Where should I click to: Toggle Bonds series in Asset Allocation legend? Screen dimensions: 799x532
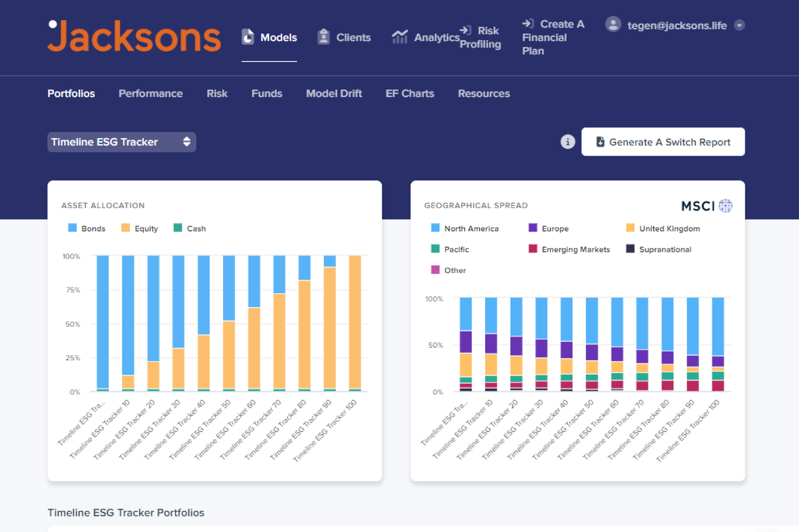tap(87, 228)
